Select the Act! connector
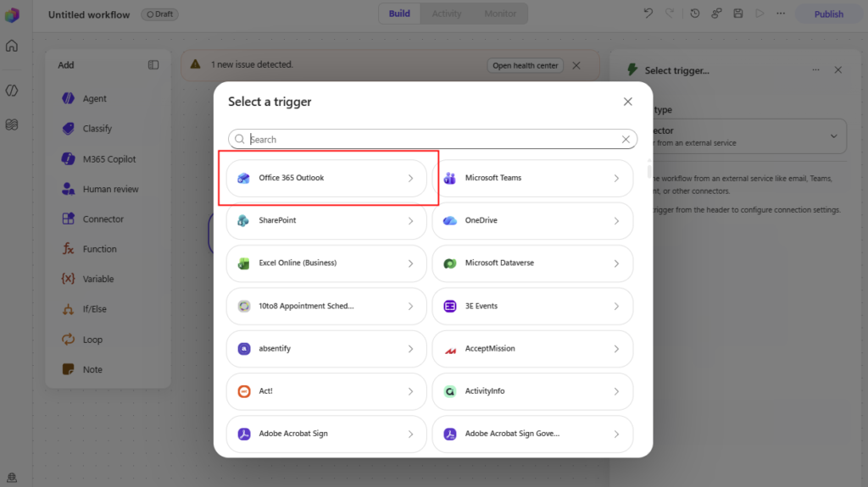 [326, 391]
